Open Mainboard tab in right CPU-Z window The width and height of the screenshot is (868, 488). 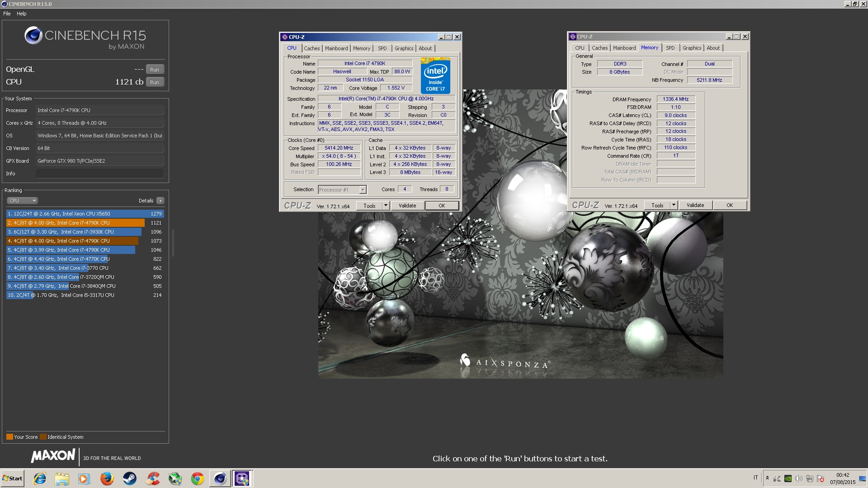pyautogui.click(x=624, y=48)
